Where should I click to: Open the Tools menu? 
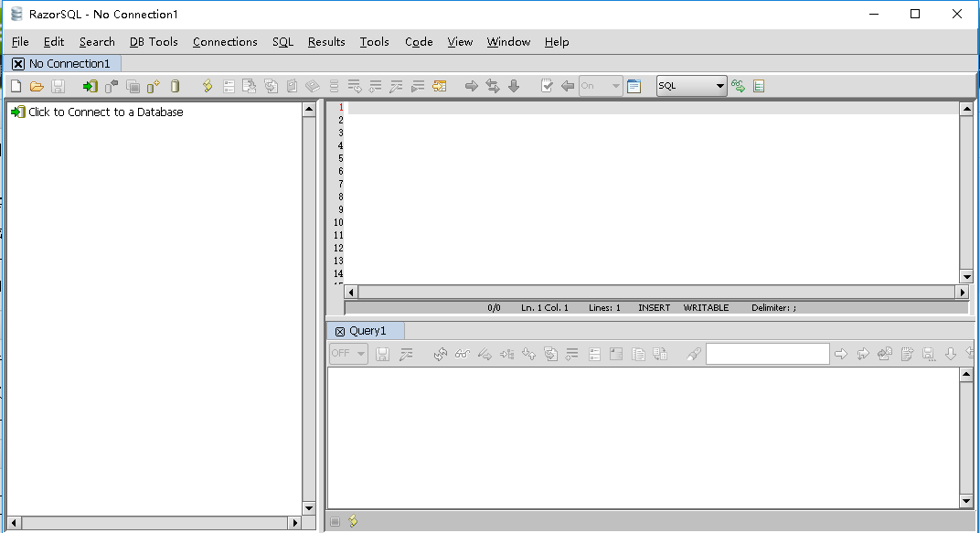click(375, 42)
